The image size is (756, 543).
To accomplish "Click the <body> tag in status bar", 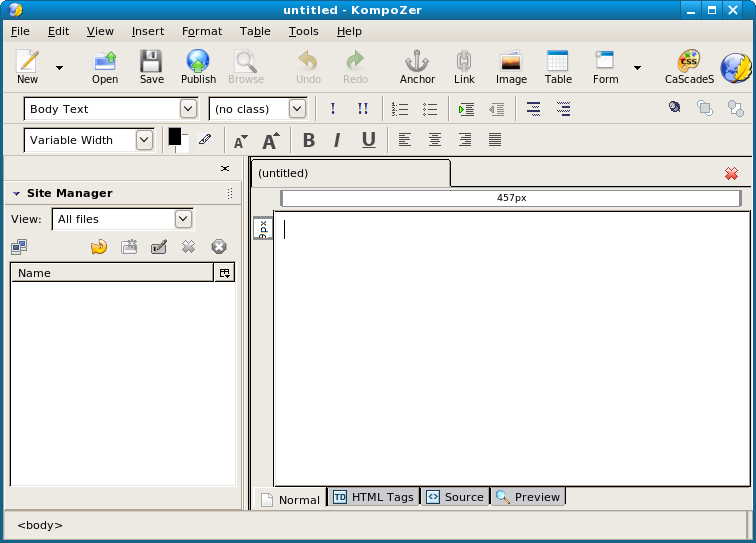I will pyautogui.click(x=40, y=524).
